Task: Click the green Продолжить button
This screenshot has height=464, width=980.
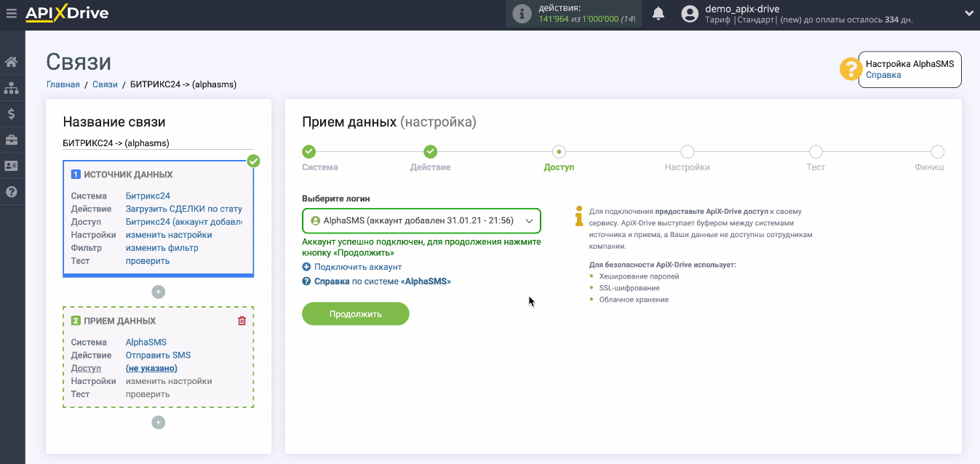Action: point(356,314)
